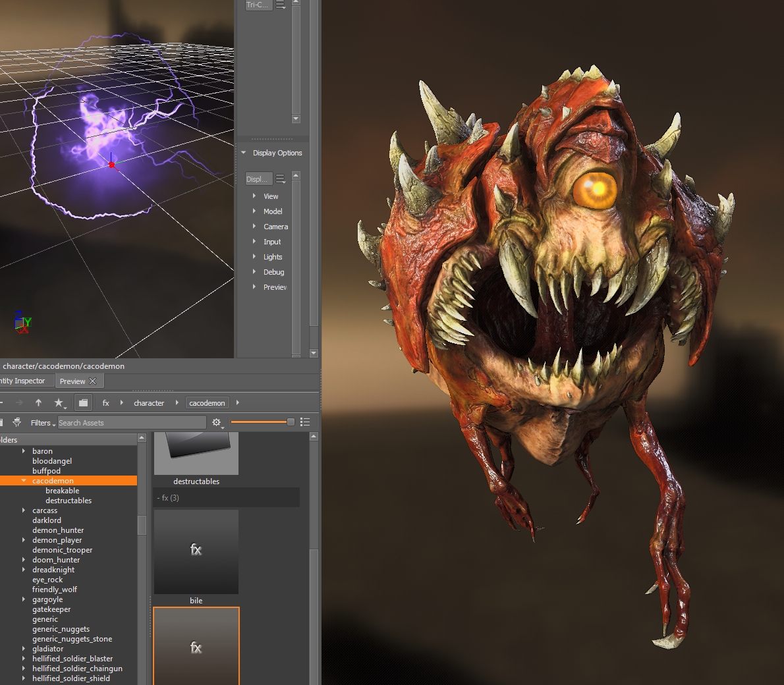This screenshot has width=784, height=685.
Task: Click the fx breadcrumb root
Action: pyautogui.click(x=105, y=403)
